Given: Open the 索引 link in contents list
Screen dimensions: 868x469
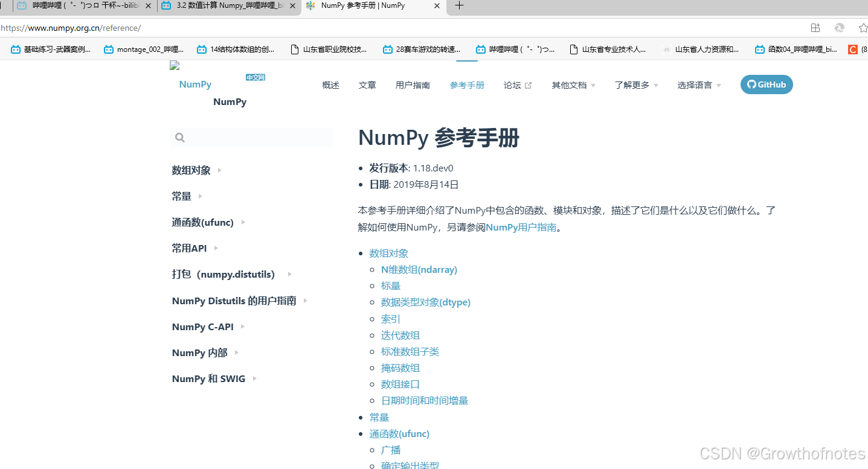Looking at the screenshot, I should pos(391,319).
